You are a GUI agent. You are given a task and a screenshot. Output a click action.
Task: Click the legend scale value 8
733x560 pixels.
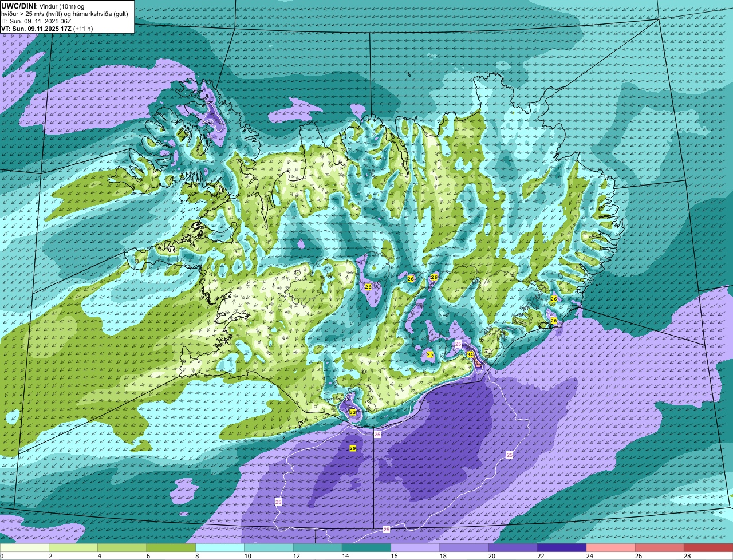(x=197, y=556)
